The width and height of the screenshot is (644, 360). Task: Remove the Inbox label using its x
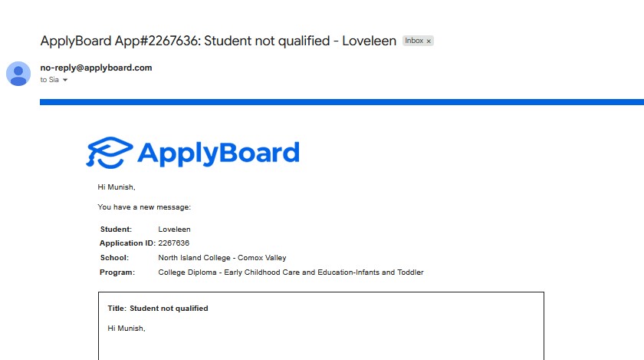tap(429, 41)
